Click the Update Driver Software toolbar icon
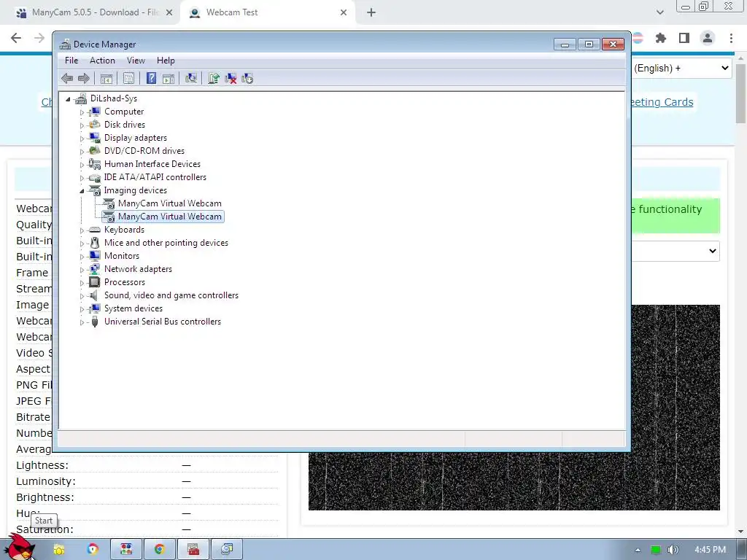This screenshot has width=747, height=560. [214, 79]
